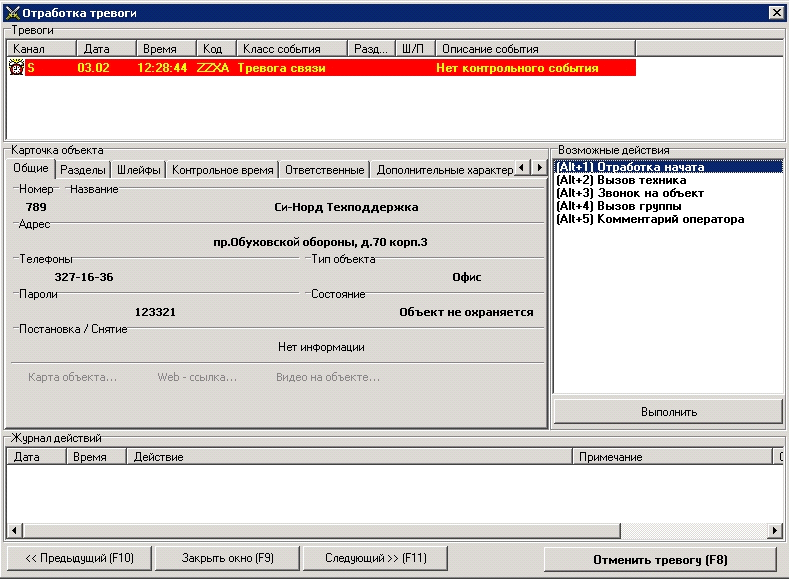Click the Класс события column header

click(x=292, y=49)
